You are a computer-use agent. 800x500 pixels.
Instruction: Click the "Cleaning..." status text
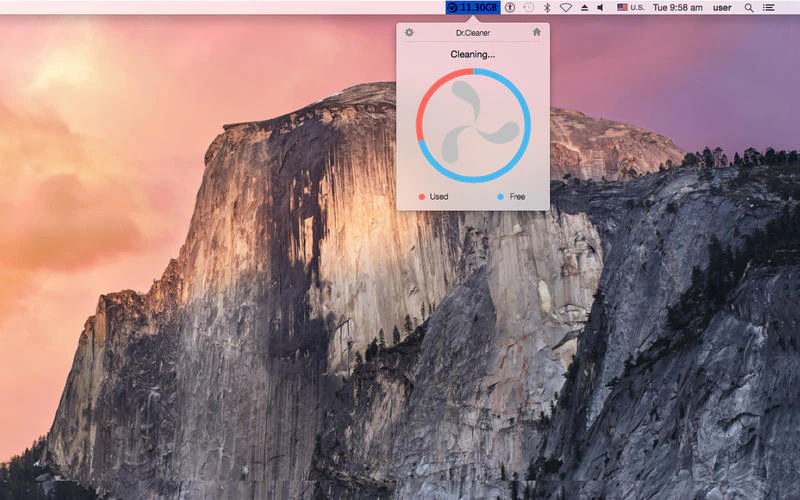[x=473, y=54]
